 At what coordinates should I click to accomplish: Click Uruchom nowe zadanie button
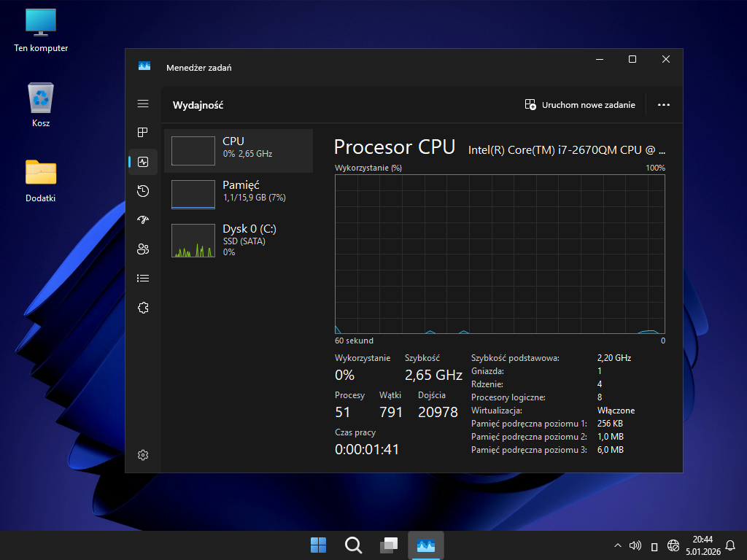tap(580, 105)
